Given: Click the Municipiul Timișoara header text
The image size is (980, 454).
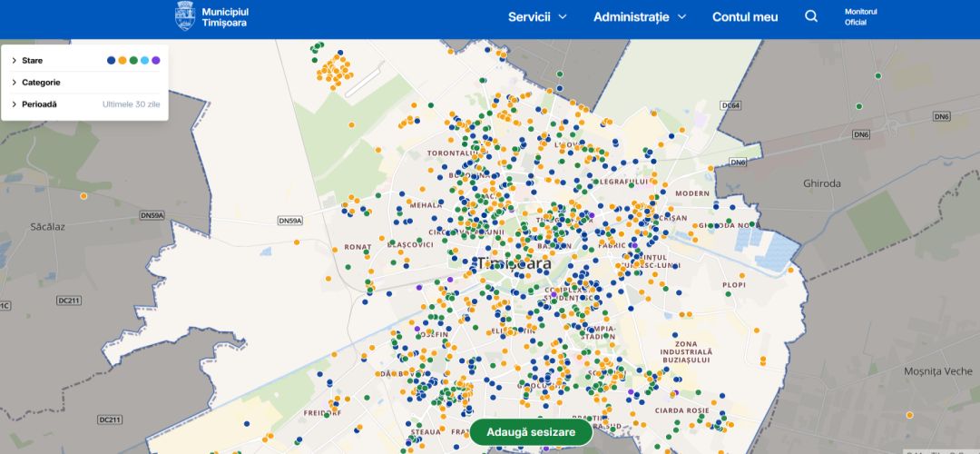Looking at the screenshot, I should pyautogui.click(x=225, y=16).
